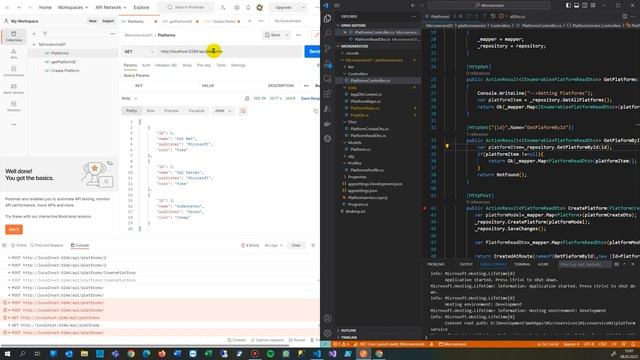Image resolution: width=640 pixels, height=360 pixels.
Task: Click restart debugging icon in VS Code debug toolbar
Action: point(493,16)
